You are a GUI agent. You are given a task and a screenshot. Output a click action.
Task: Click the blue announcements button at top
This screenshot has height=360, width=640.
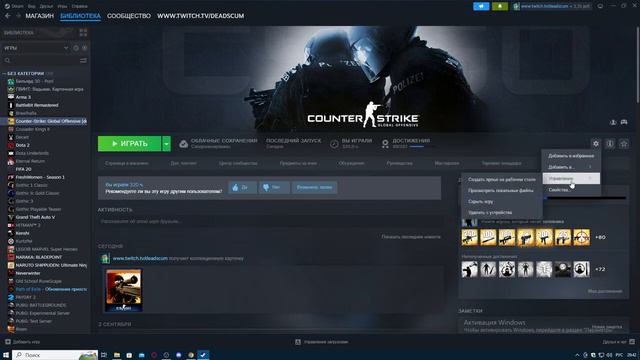coord(481,6)
